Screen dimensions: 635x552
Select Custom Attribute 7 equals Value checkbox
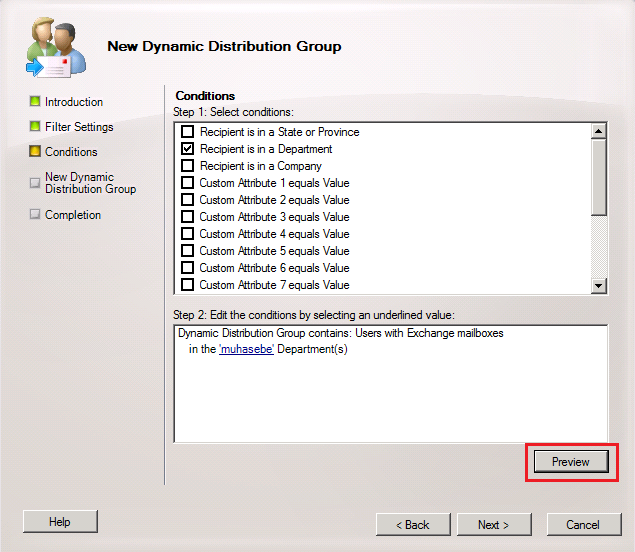point(187,285)
